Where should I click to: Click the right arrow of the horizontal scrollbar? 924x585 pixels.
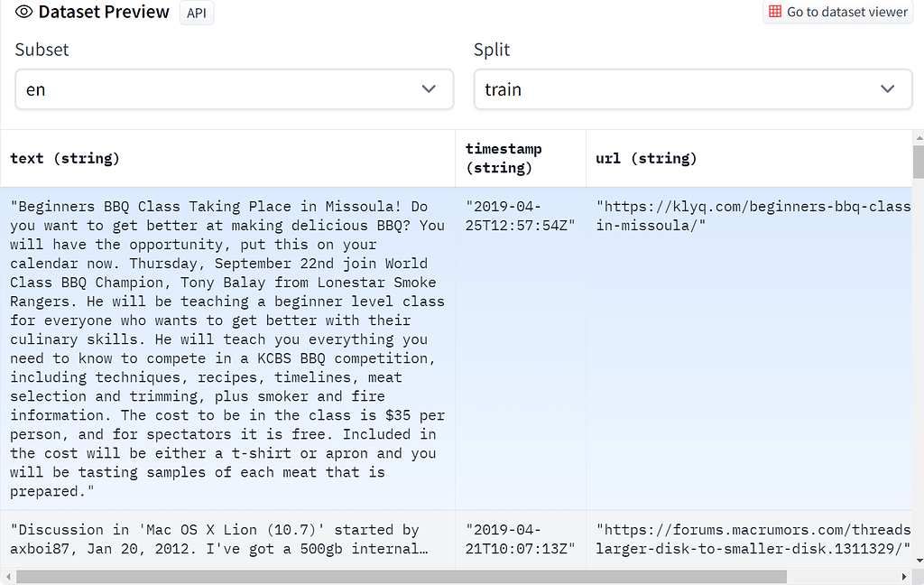pos(906,575)
